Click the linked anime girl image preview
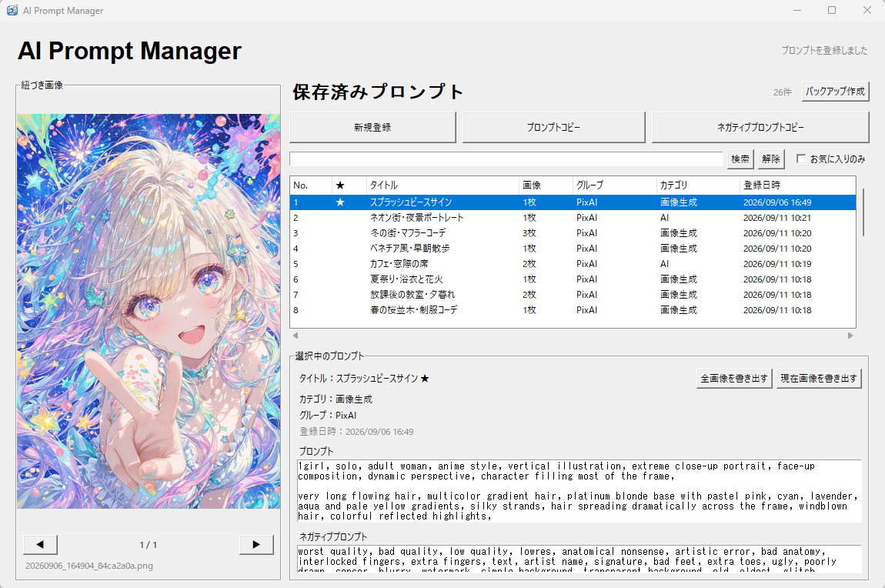 tap(149, 311)
